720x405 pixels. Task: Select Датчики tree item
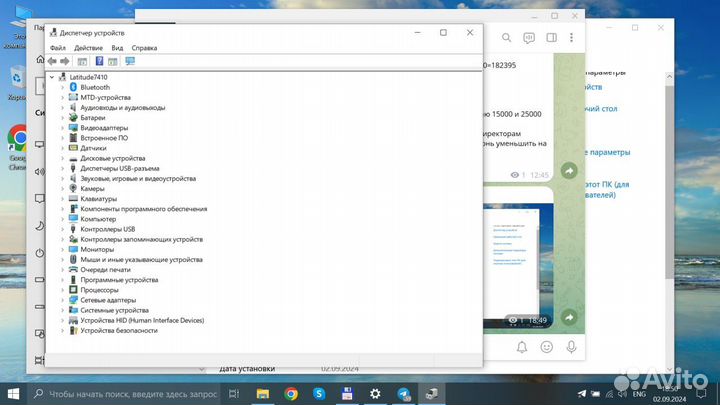pyautogui.click(x=93, y=148)
